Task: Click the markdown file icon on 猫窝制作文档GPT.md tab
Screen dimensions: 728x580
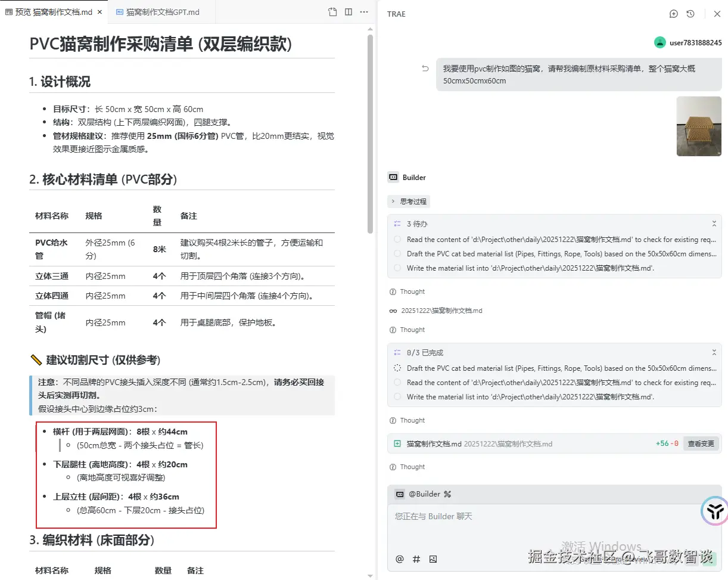Action: (120, 12)
